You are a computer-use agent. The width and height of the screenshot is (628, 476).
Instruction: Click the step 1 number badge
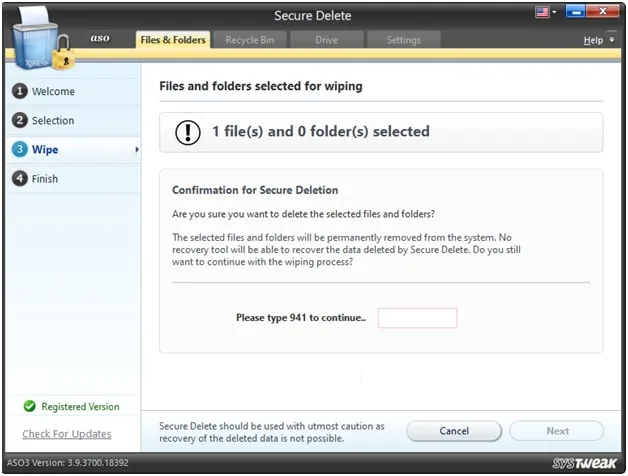pyautogui.click(x=20, y=91)
